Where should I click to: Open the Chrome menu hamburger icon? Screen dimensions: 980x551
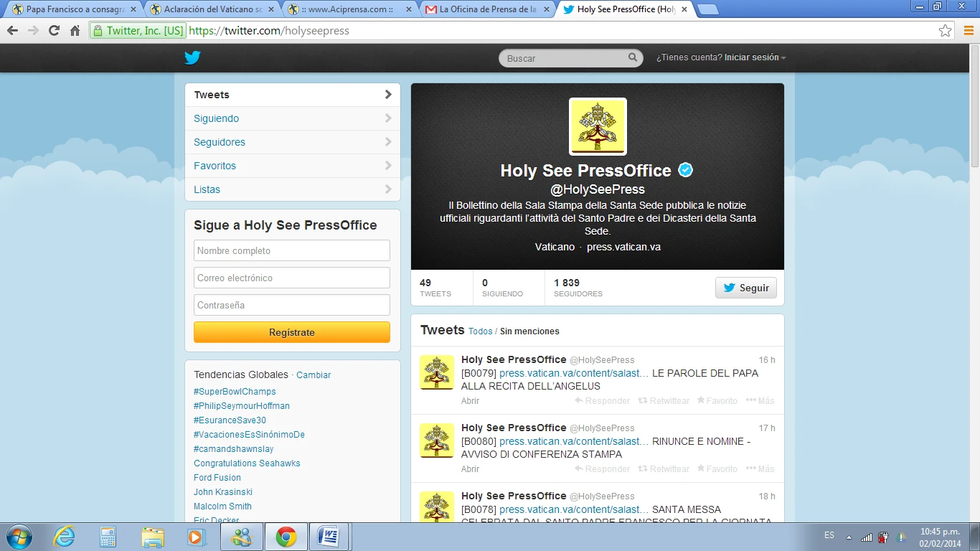click(968, 30)
